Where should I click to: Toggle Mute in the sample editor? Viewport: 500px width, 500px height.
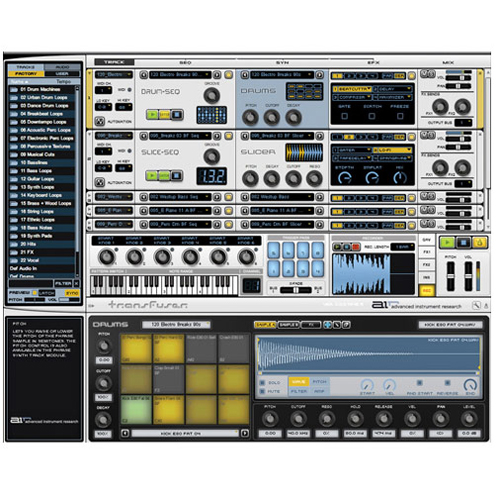coord(263,391)
